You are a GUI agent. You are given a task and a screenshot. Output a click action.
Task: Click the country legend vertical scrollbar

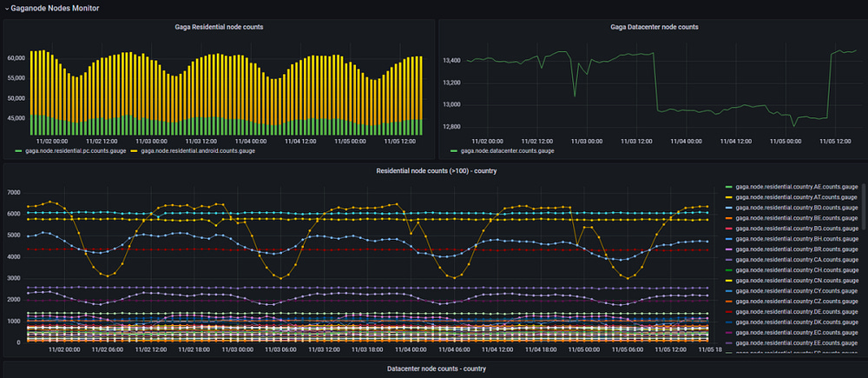coord(864,206)
